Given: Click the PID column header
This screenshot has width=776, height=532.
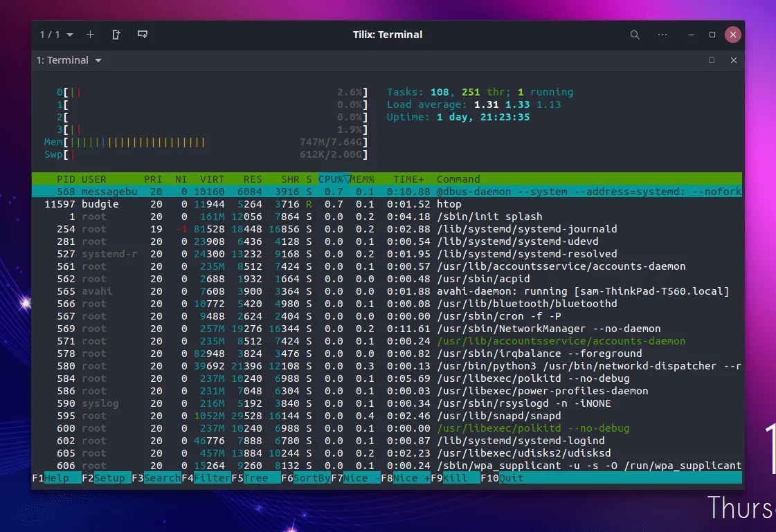Looking at the screenshot, I should pos(66,179).
